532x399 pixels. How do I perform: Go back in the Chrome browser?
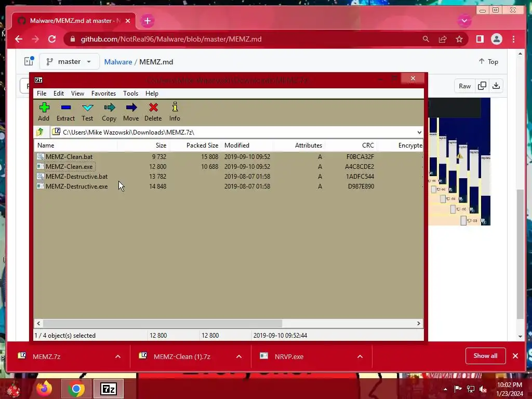19,39
